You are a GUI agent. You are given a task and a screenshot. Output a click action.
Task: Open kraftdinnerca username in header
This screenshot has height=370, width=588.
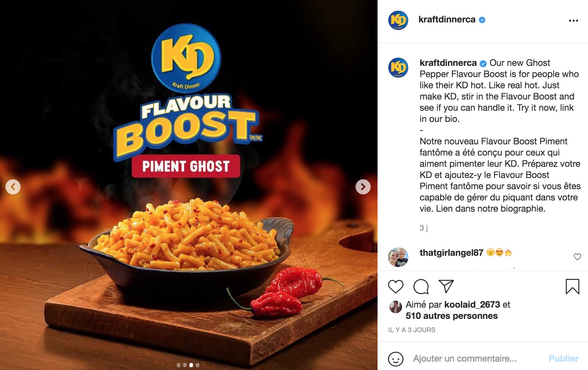447,19
